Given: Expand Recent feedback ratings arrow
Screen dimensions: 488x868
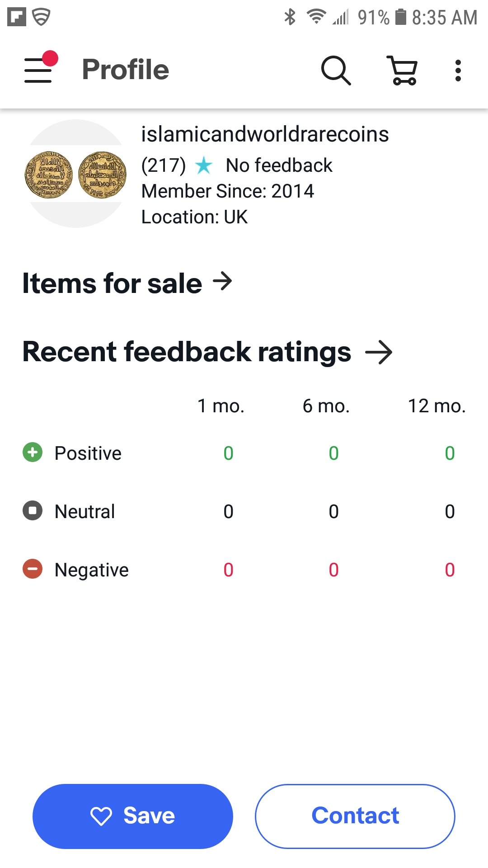Looking at the screenshot, I should (x=379, y=352).
